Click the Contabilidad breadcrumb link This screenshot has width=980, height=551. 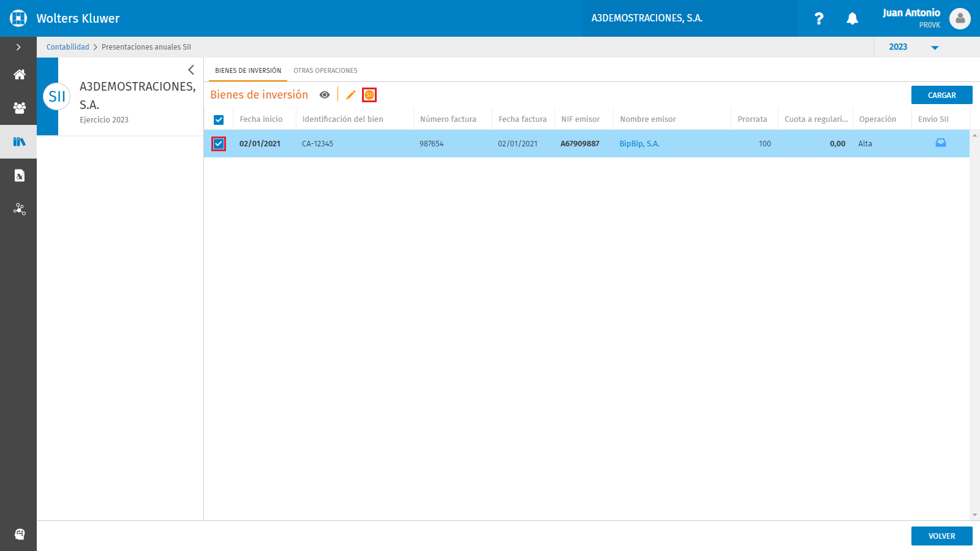[x=68, y=47]
